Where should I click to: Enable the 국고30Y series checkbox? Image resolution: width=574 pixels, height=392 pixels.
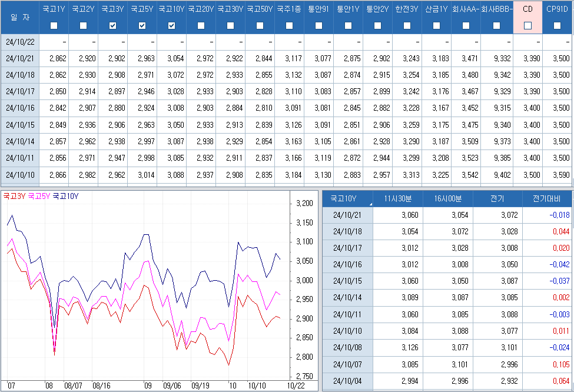230,25
